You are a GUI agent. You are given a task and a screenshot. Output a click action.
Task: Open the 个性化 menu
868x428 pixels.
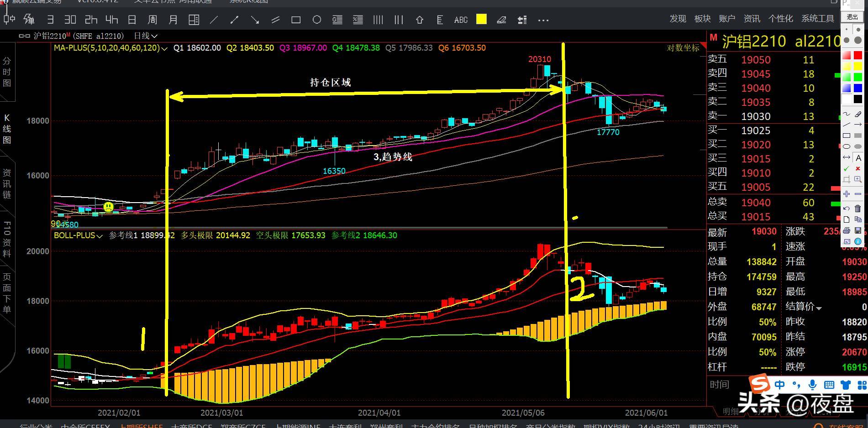tap(780, 19)
